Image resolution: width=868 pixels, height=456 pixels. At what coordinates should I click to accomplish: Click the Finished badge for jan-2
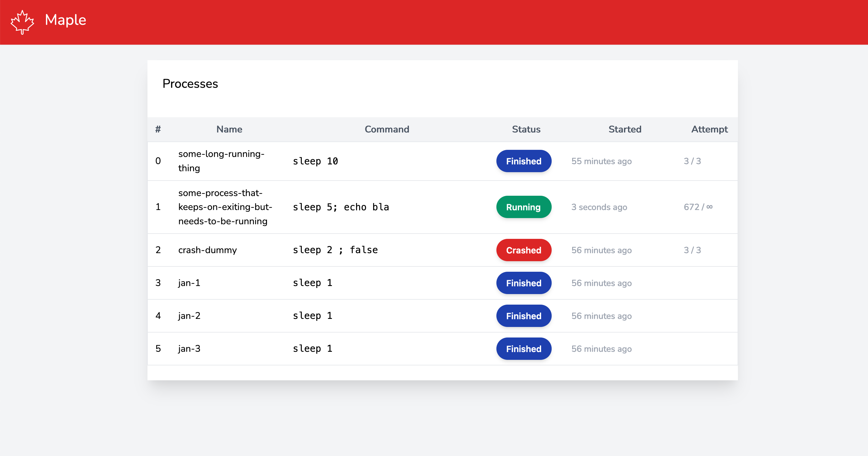point(523,315)
